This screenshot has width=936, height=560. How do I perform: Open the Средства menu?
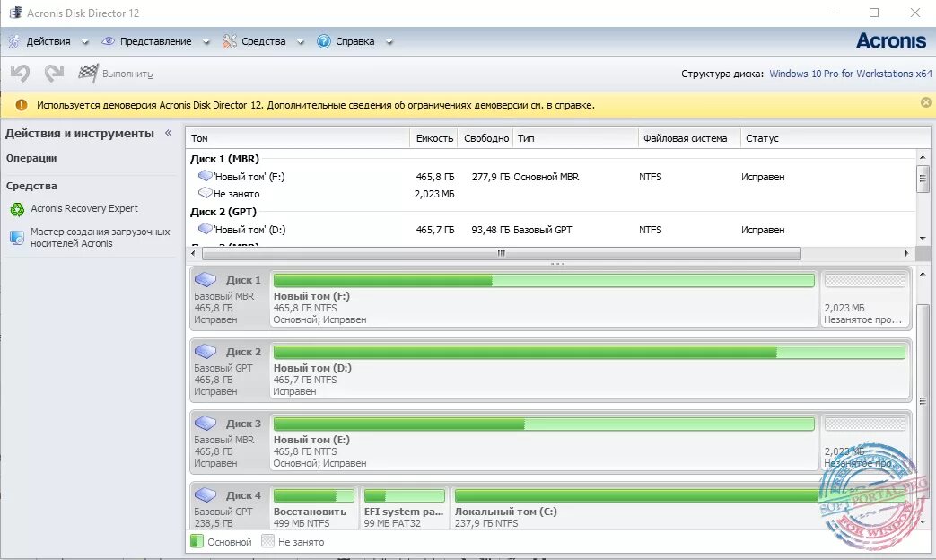click(x=263, y=41)
